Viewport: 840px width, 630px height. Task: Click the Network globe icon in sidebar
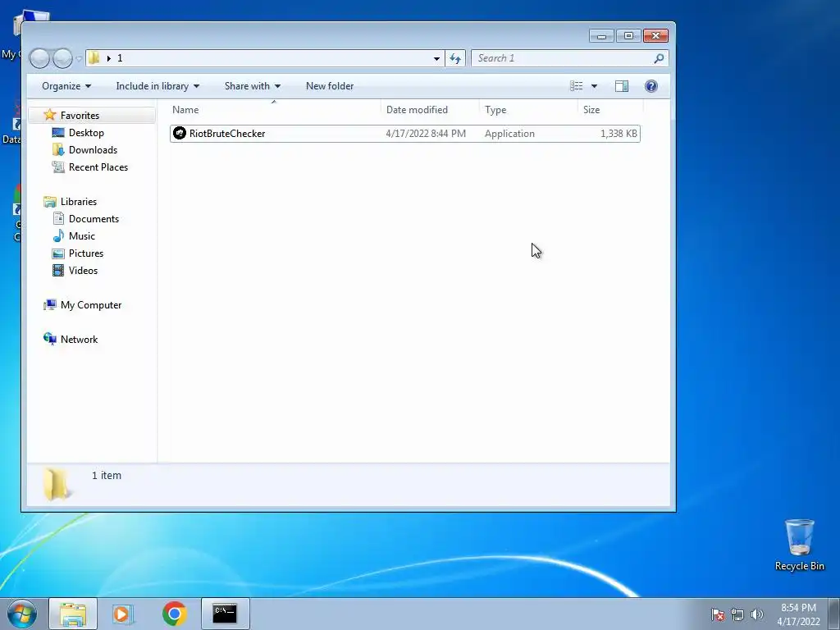tap(50, 339)
